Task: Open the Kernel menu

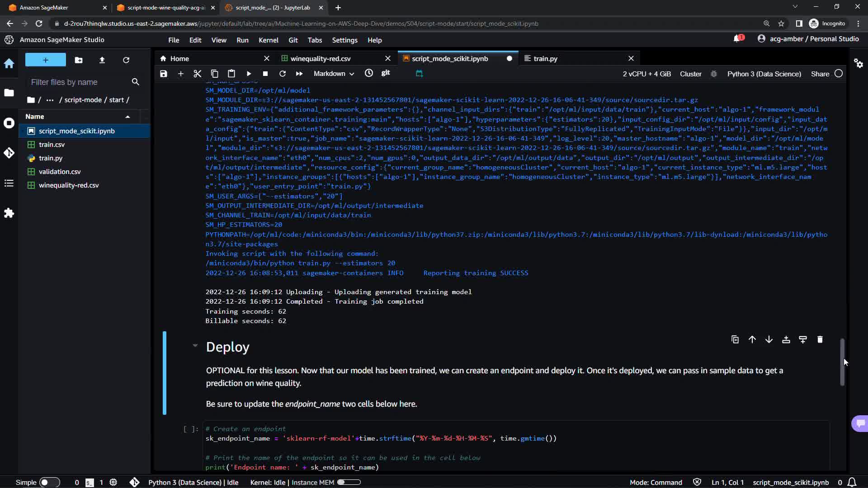Action: (268, 40)
